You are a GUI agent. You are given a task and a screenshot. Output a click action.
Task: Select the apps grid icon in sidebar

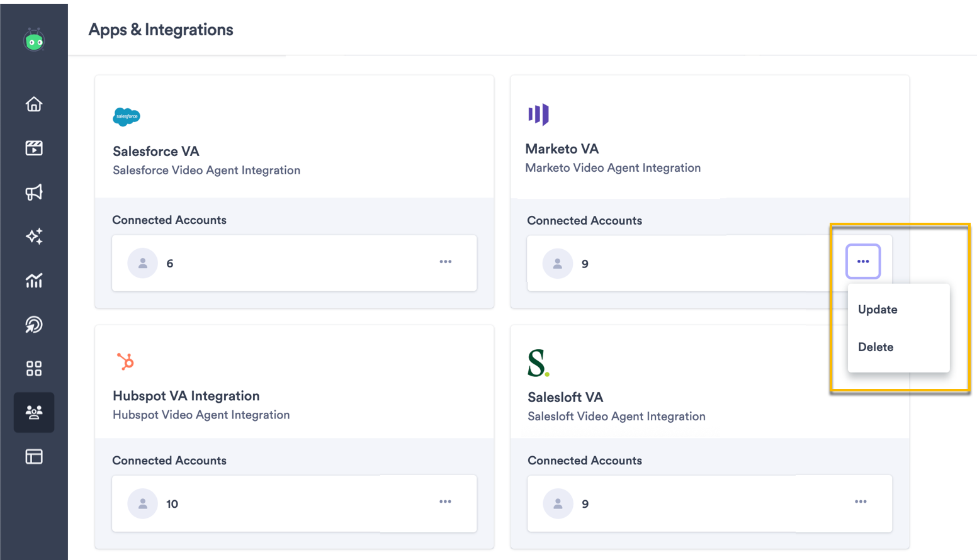coord(34,369)
